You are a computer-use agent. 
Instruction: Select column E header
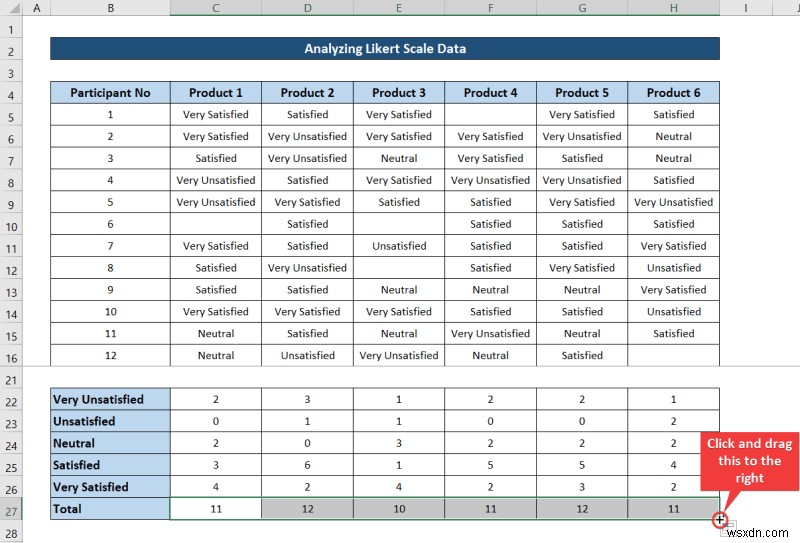click(x=399, y=8)
